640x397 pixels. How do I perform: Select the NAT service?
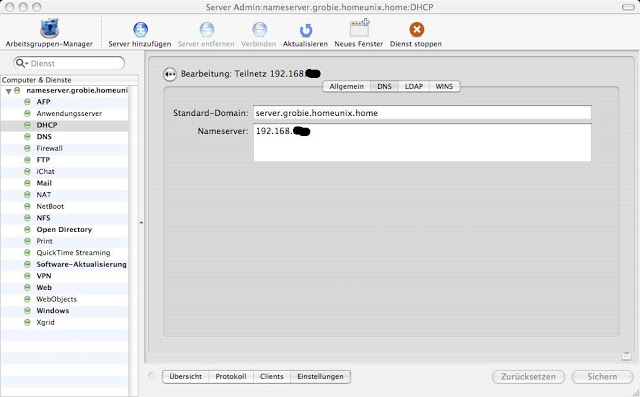coord(44,195)
